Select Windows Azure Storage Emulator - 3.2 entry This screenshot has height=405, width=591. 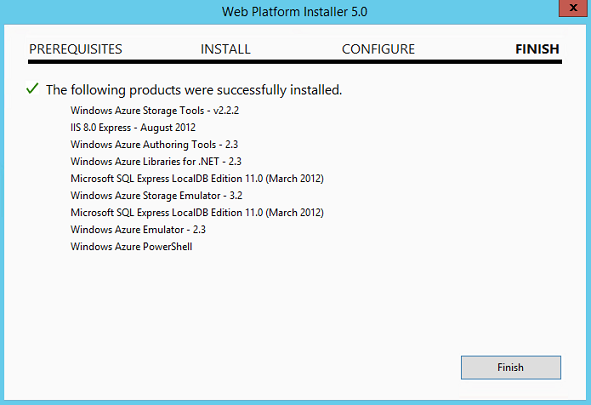156,196
